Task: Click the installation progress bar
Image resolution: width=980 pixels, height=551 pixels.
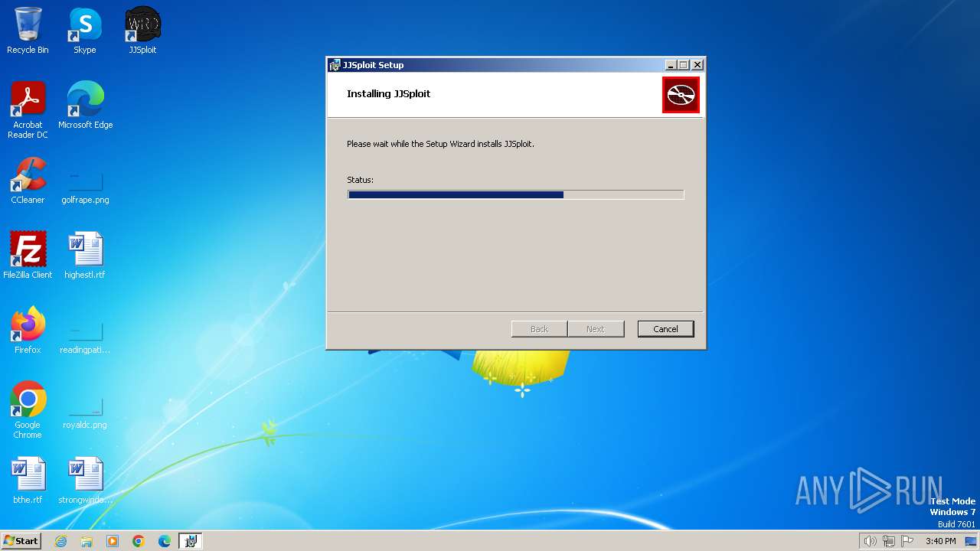Action: (515, 195)
